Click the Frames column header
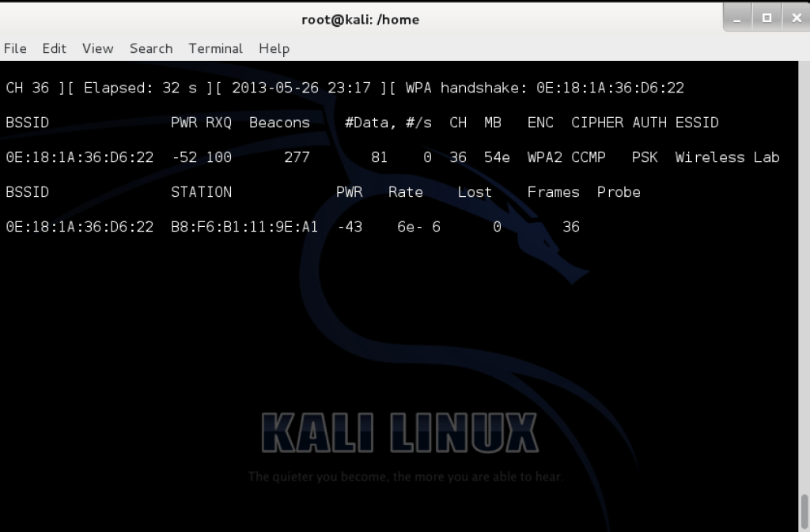The width and height of the screenshot is (810, 532). coord(553,192)
